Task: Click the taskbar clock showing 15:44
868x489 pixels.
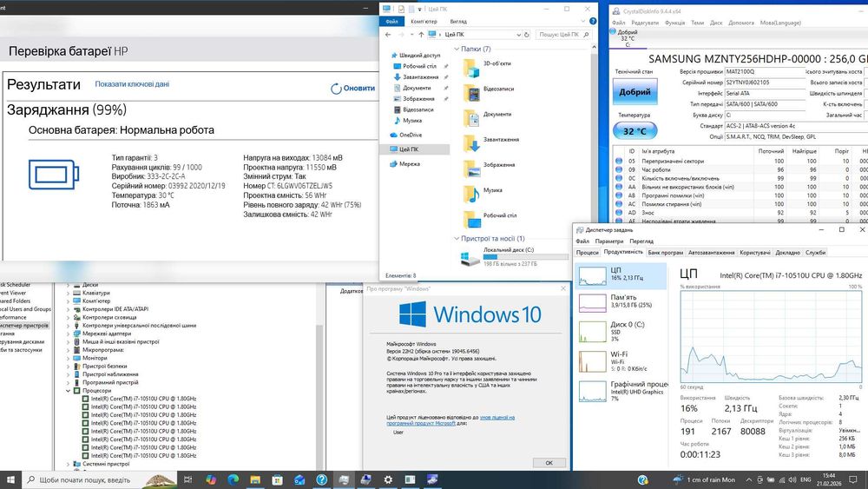Action: pos(829,479)
